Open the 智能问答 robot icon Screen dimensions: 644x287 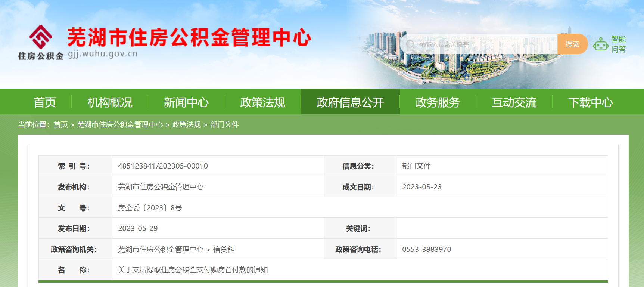coord(601,44)
